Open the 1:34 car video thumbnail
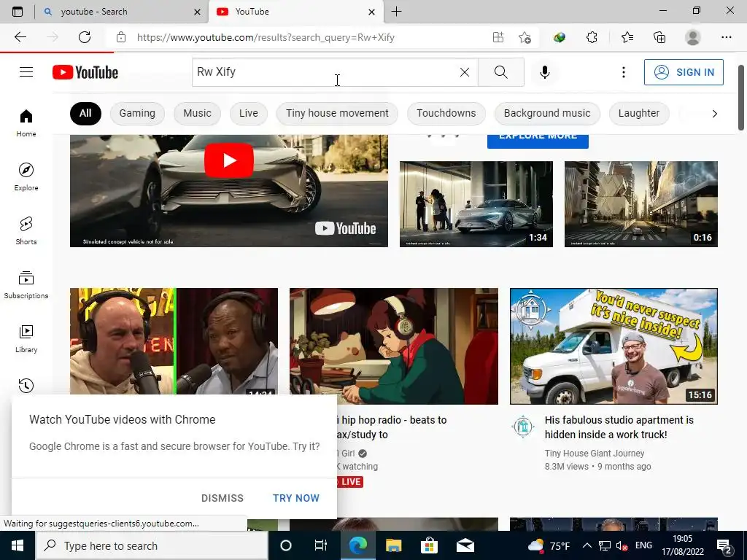The width and height of the screenshot is (747, 560). (476, 204)
